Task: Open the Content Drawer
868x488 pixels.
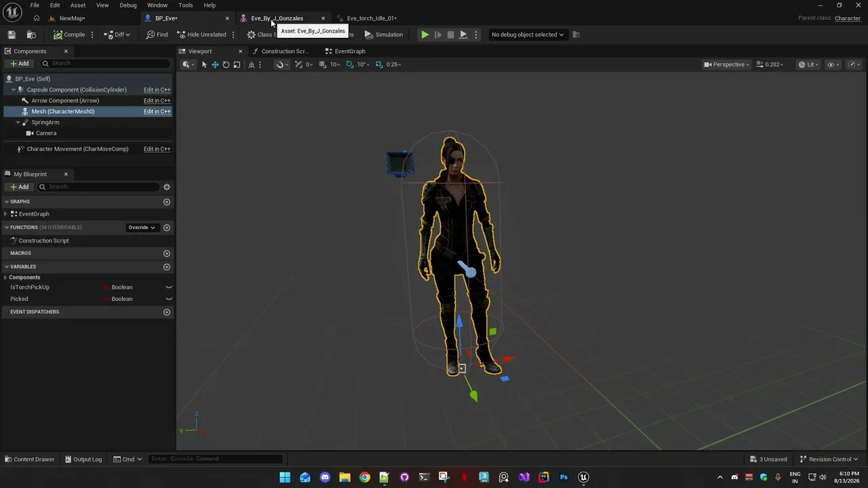Action: pyautogui.click(x=28, y=460)
